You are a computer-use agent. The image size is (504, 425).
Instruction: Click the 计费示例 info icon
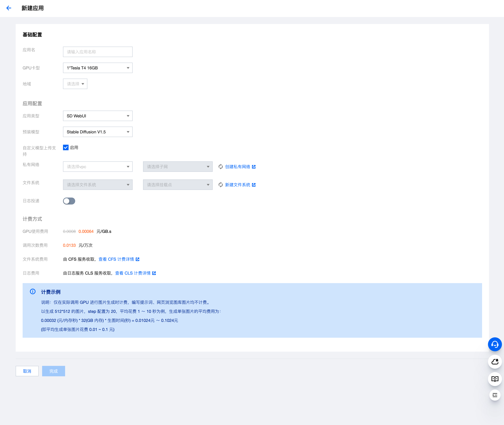[x=33, y=291]
